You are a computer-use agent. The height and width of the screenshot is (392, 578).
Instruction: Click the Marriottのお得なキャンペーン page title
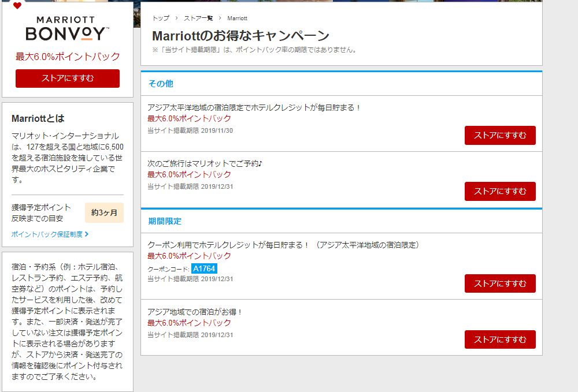pos(240,36)
